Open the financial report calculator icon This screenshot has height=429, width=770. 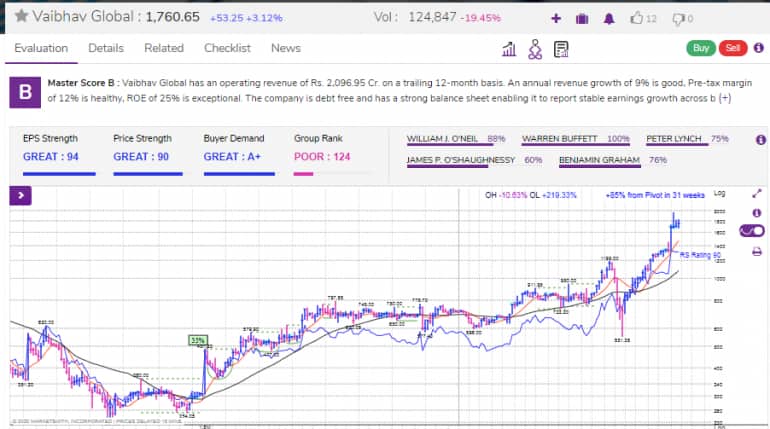click(x=561, y=49)
